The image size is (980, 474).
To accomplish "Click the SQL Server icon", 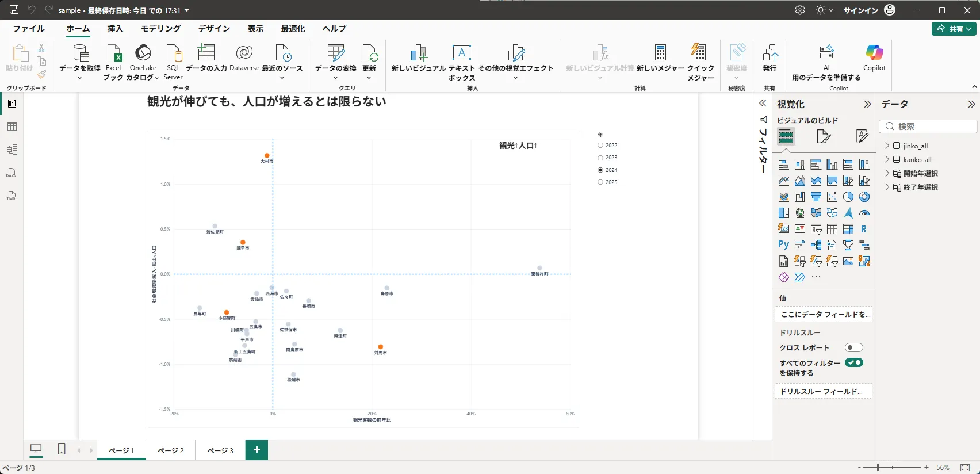I will click(173, 53).
